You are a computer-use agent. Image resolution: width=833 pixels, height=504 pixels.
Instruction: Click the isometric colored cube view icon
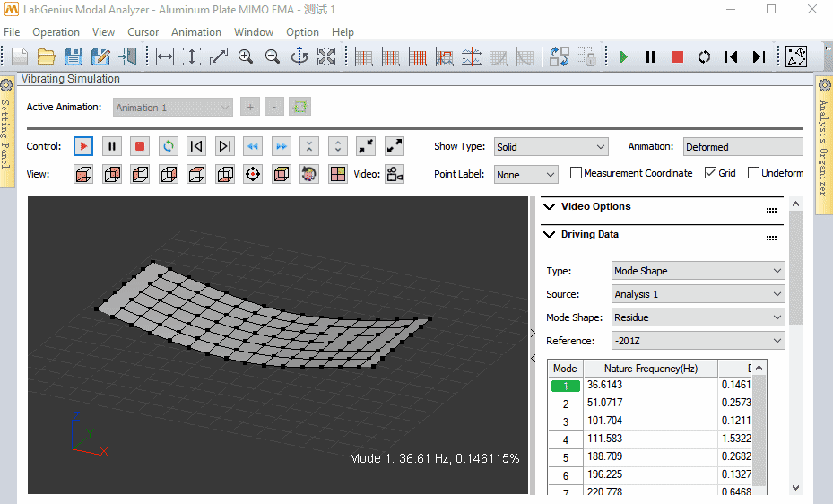282,174
